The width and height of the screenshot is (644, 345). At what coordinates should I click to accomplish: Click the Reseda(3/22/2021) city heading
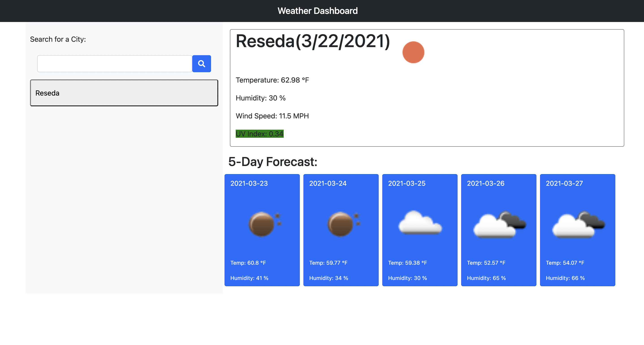[x=313, y=41]
